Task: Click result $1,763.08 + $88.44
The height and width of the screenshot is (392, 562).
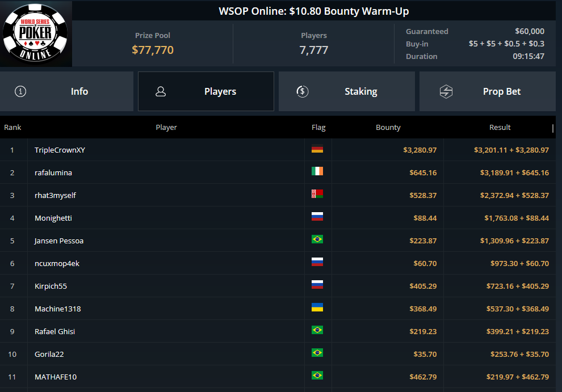Action: click(517, 218)
